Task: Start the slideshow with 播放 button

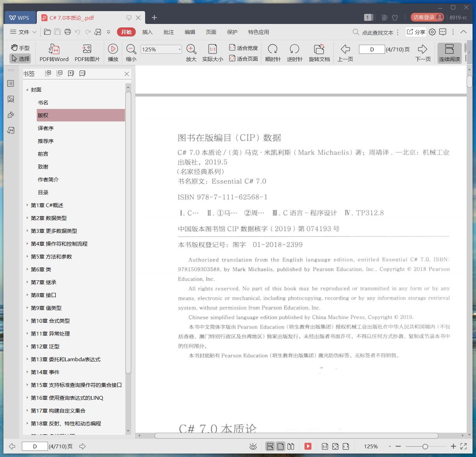Action: click(x=113, y=53)
